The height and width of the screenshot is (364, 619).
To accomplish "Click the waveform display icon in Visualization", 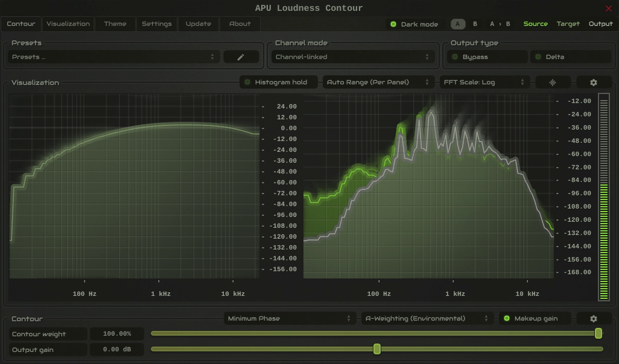I will [553, 83].
